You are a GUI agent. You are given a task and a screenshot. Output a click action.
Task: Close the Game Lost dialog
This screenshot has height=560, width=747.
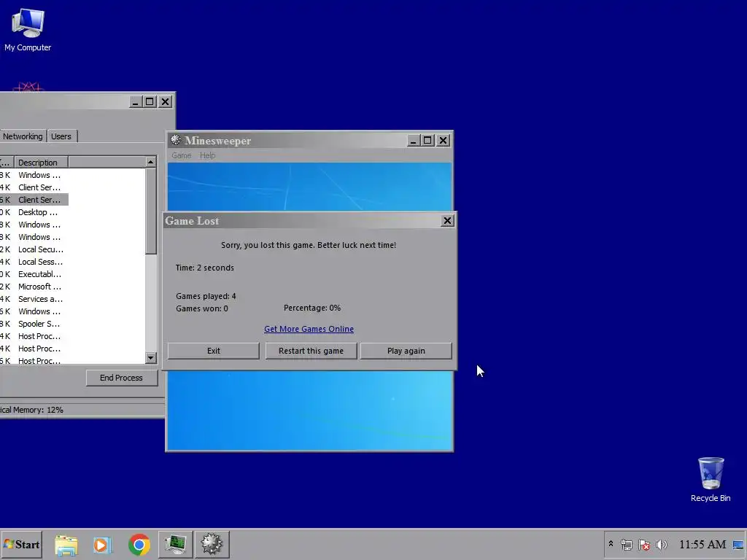447,220
